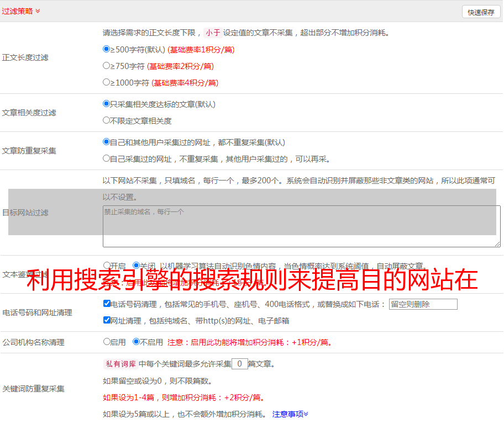Choose 只采集相关度达标的文章 option
Viewport: 504px width, 424px height.
pyautogui.click(x=107, y=104)
